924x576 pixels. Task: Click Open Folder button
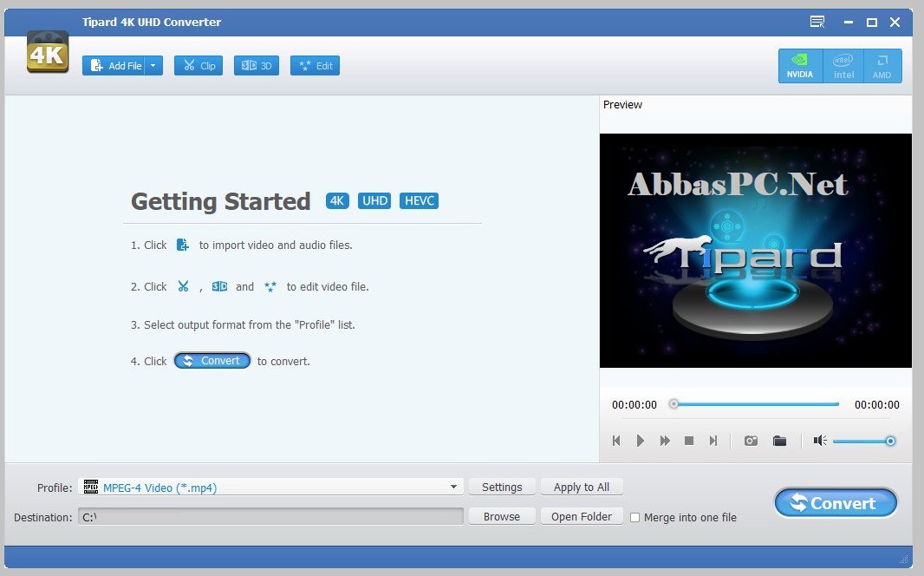point(582,516)
